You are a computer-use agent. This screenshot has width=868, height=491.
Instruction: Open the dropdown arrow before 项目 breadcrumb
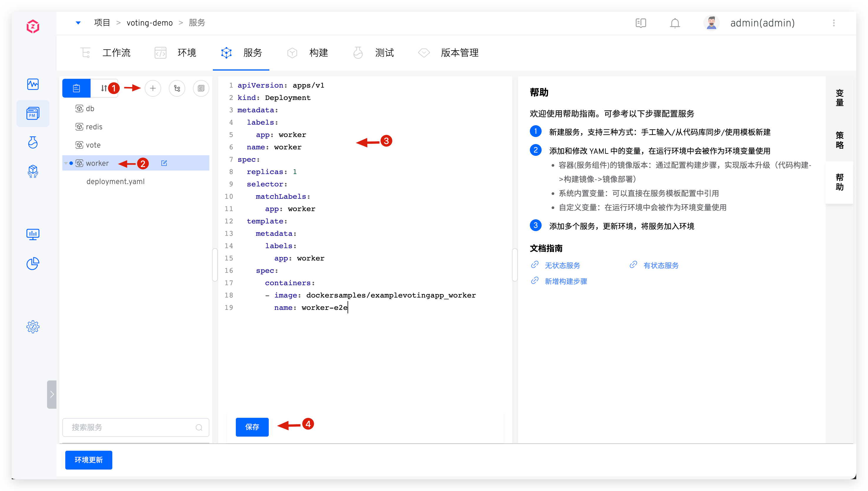78,23
